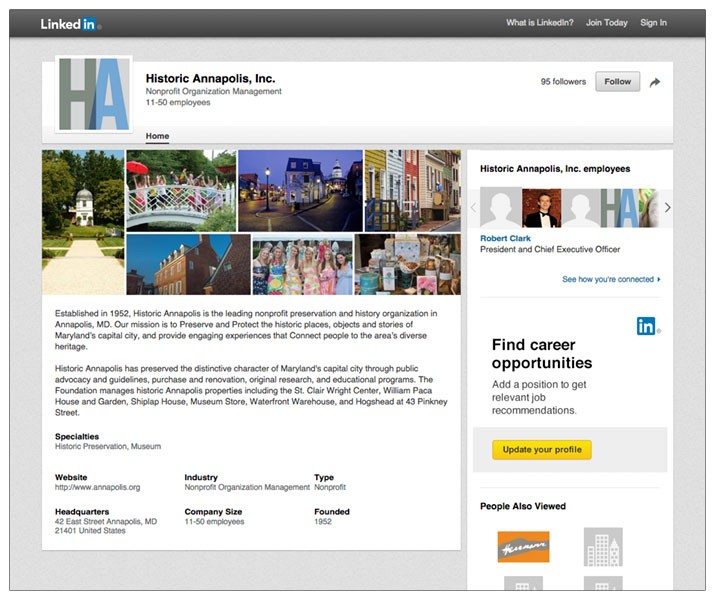The width and height of the screenshot is (715, 600).
Task: Open the www.annapolis.org website link
Action: click(98, 487)
